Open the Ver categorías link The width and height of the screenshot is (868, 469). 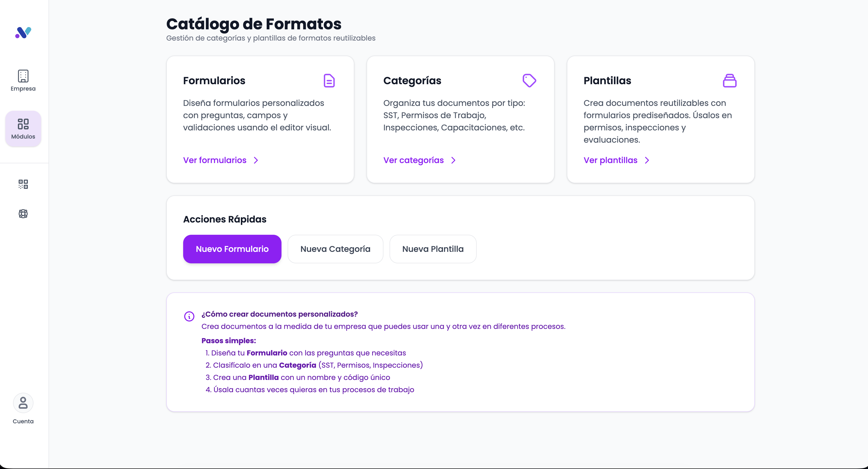414,160
